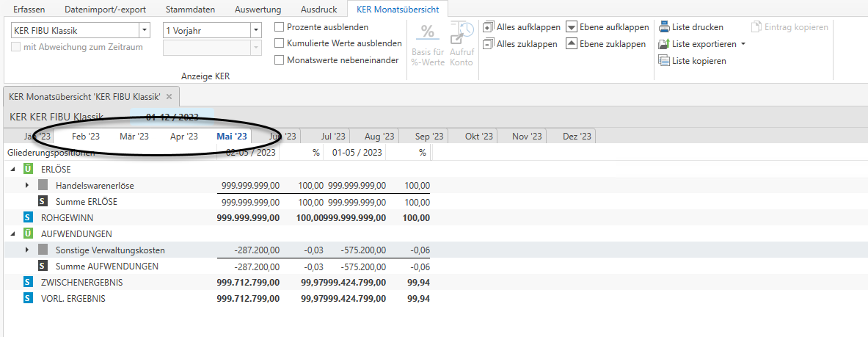Open the 1 Vorjahr dropdown

pos(255,31)
